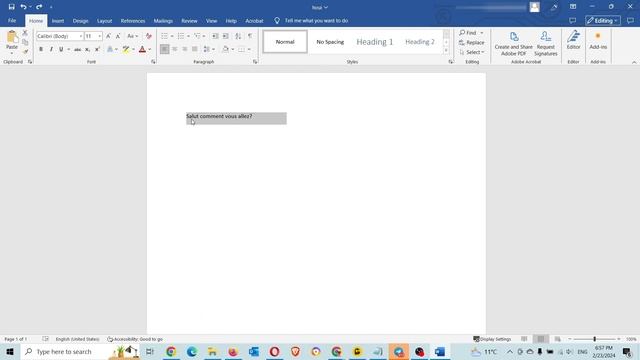Open borders dropdown

pos(249,49)
